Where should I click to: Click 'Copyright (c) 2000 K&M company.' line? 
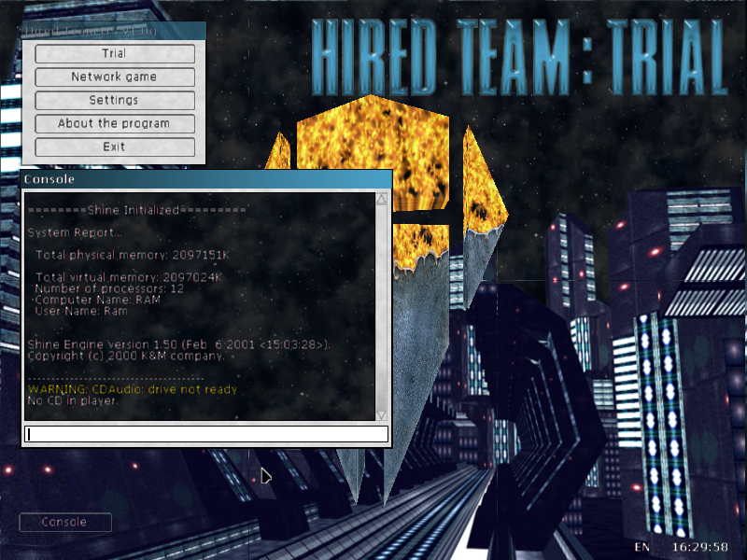pos(126,356)
